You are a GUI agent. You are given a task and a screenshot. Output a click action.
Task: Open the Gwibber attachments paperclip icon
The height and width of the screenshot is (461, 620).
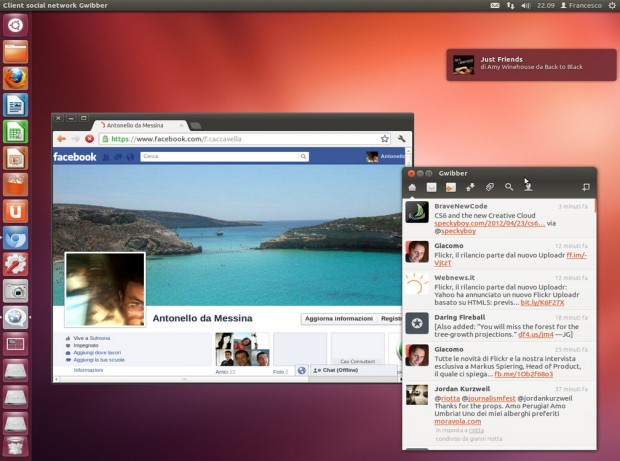[490, 187]
